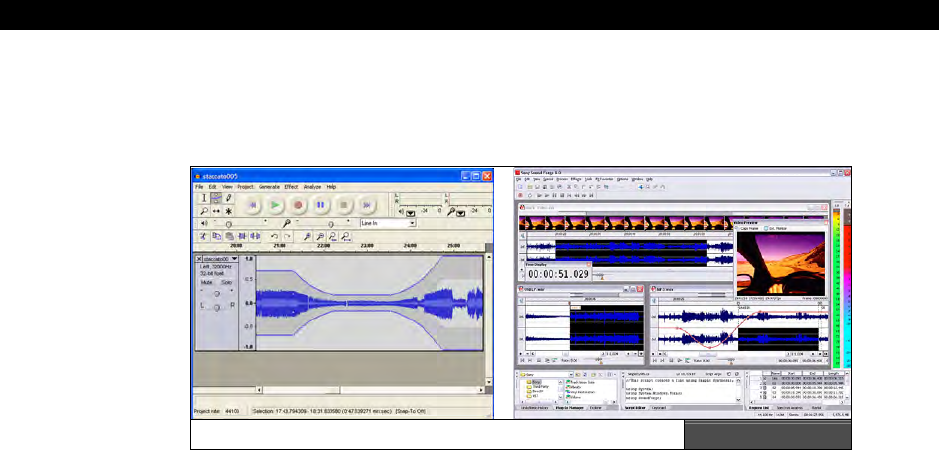Image resolution: width=939 pixels, height=450 pixels.
Task: Open the Undo/Redo History tab in Sound Forge
Action: [x=535, y=408]
